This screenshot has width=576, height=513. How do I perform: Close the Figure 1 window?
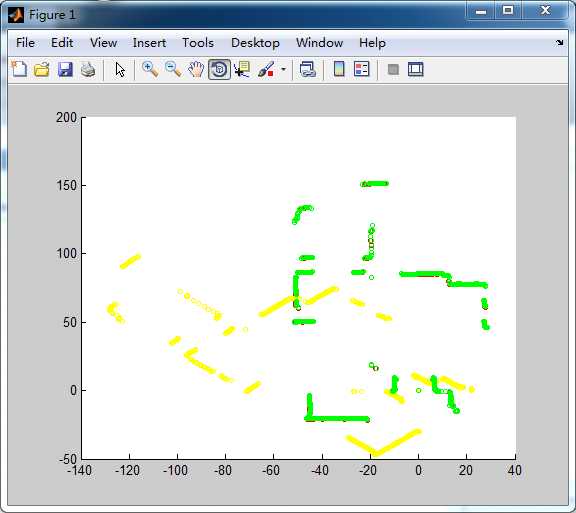coord(546,11)
